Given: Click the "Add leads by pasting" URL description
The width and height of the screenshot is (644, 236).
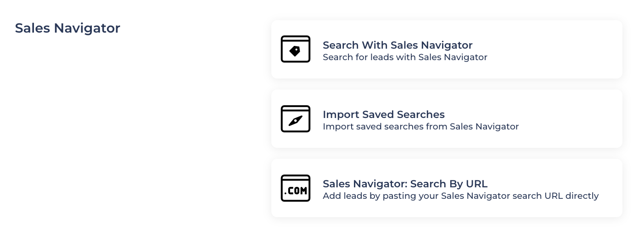Looking at the screenshot, I should (460, 196).
